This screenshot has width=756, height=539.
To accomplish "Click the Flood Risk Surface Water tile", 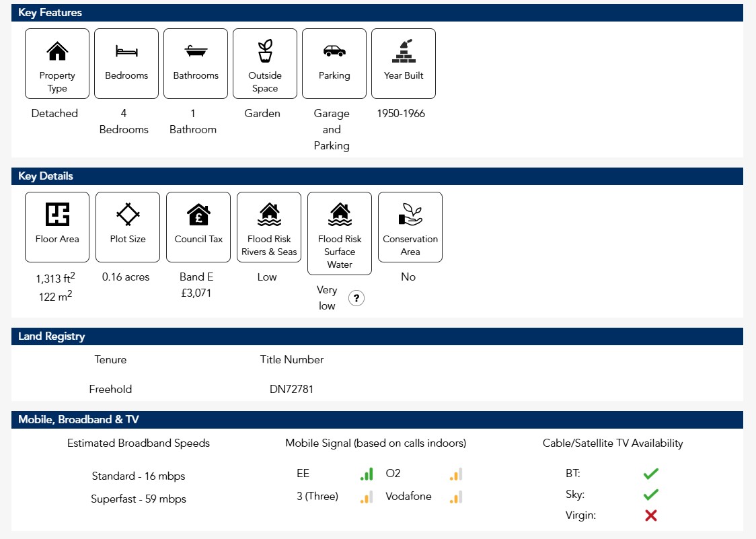I will point(340,233).
